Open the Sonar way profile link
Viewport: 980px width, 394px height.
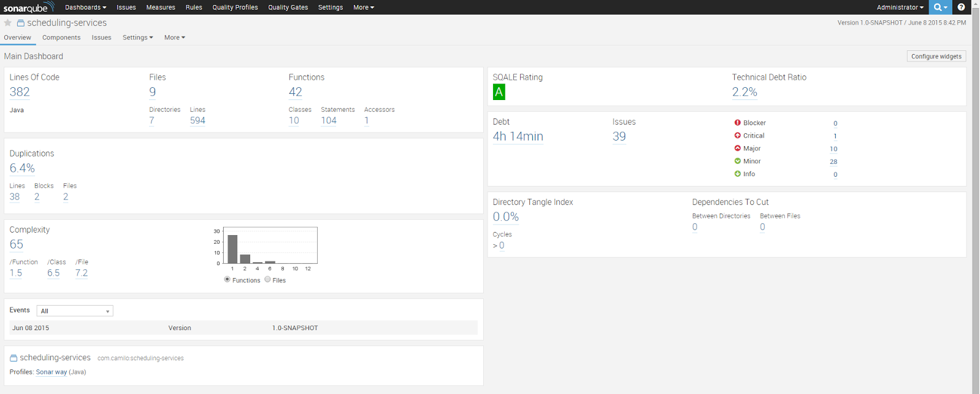52,372
